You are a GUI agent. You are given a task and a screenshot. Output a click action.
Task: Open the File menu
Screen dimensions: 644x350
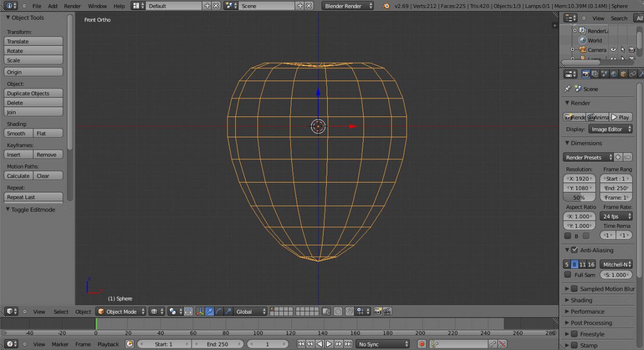pyautogui.click(x=37, y=6)
